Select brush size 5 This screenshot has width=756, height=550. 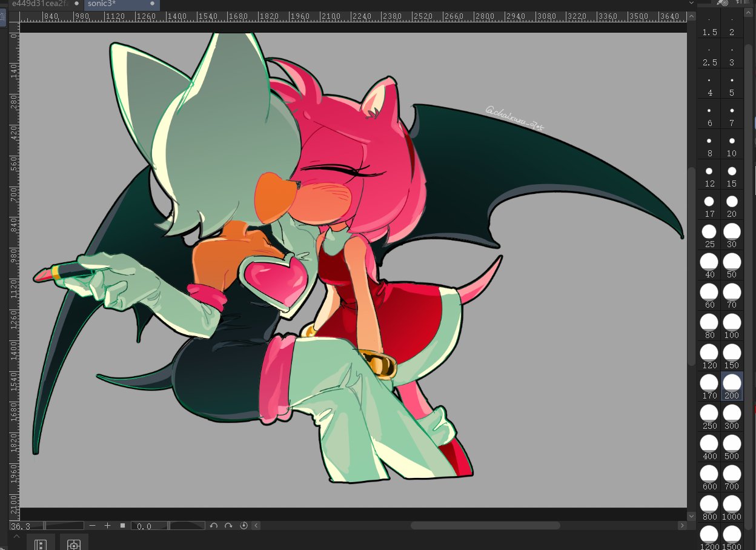tap(732, 84)
